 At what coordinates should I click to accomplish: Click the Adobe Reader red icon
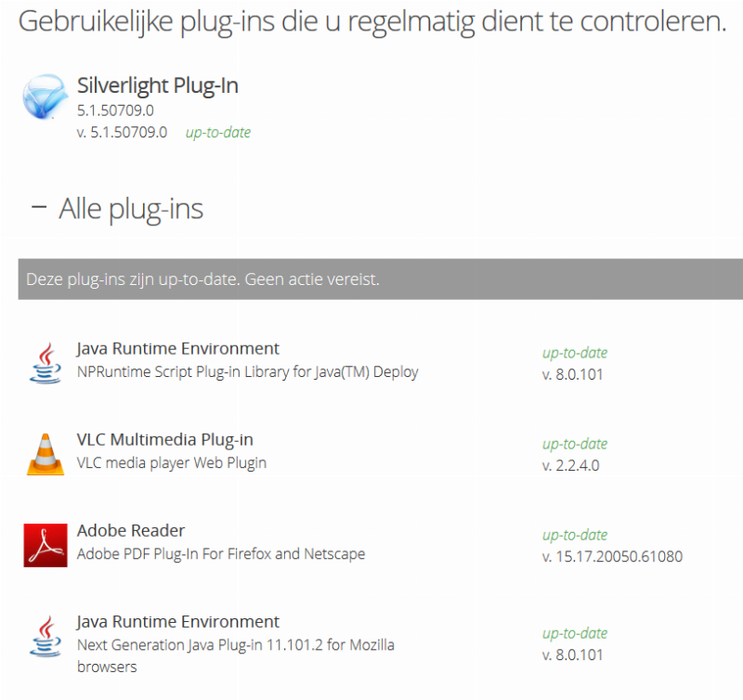point(46,544)
